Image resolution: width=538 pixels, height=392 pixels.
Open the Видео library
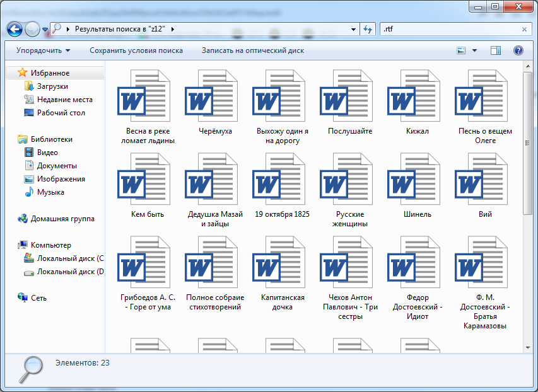pos(41,153)
